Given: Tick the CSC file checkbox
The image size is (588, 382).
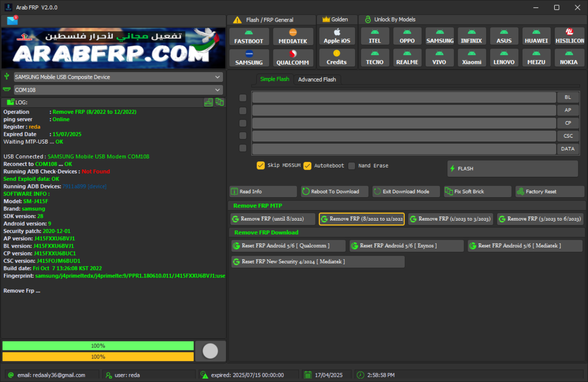Looking at the screenshot, I should click(x=243, y=136).
